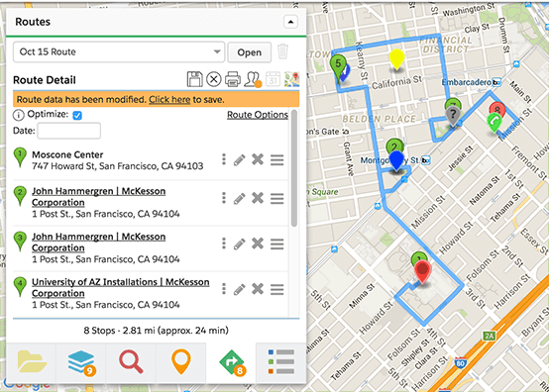Viewport: 549px width, 392px height.
Task: Open stop 3 John Hammergren McKesson link
Action: (98, 243)
